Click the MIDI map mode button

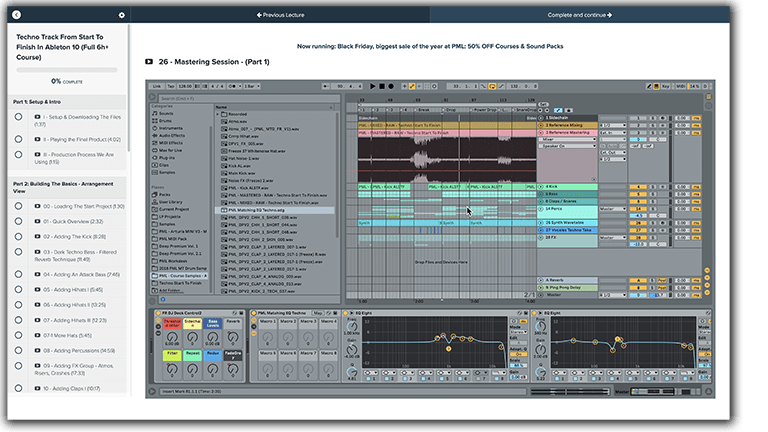point(681,86)
